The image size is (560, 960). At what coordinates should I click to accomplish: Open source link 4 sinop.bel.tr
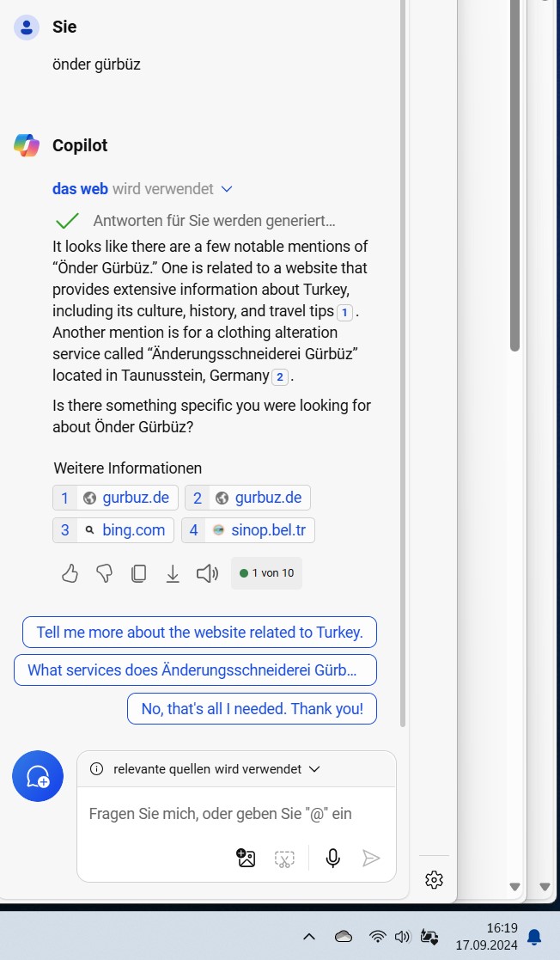(248, 530)
